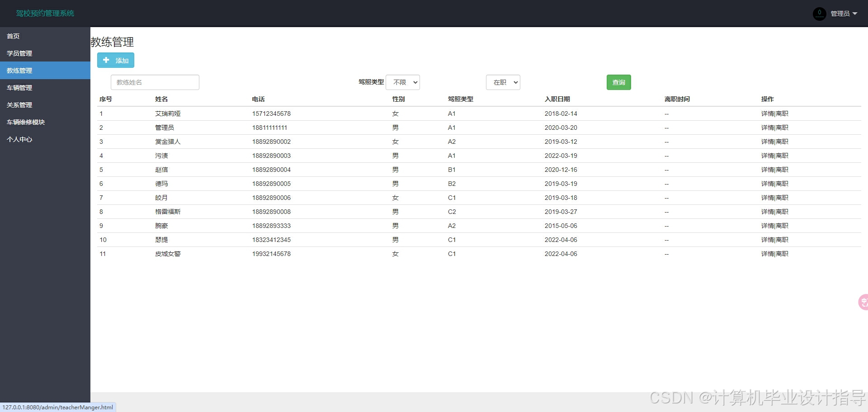
Task: Select 教练管理 in the sidebar
Action: coord(45,71)
